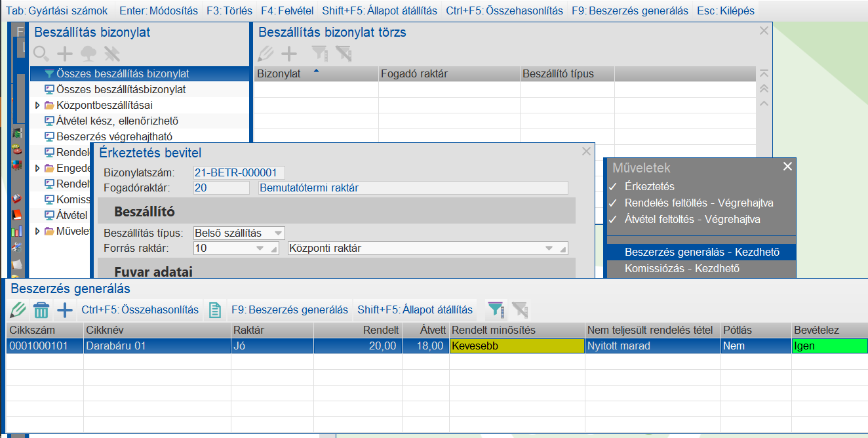Click F9: Beszerzés generálás in lower toolbar
Image resolution: width=868 pixels, height=438 pixels.
coord(290,309)
